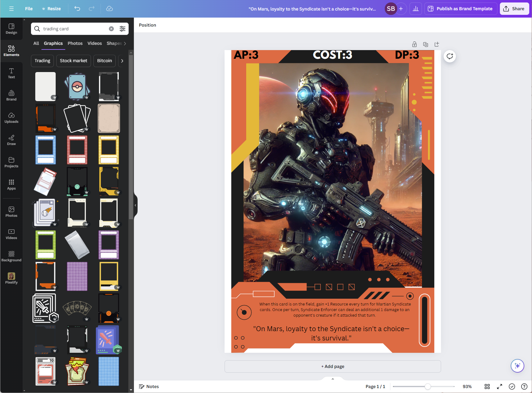Insert the stacked blank cards graphic
The width and height of the screenshot is (532, 393).
click(x=77, y=118)
